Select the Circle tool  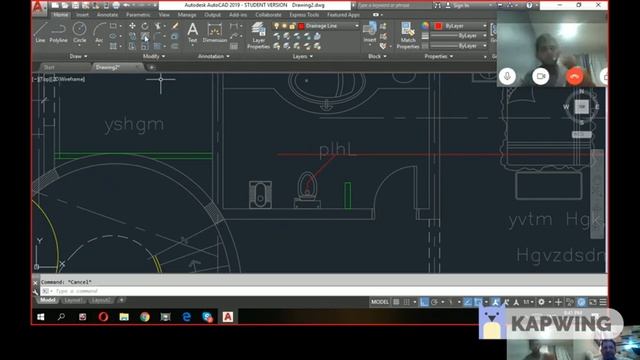(79, 33)
